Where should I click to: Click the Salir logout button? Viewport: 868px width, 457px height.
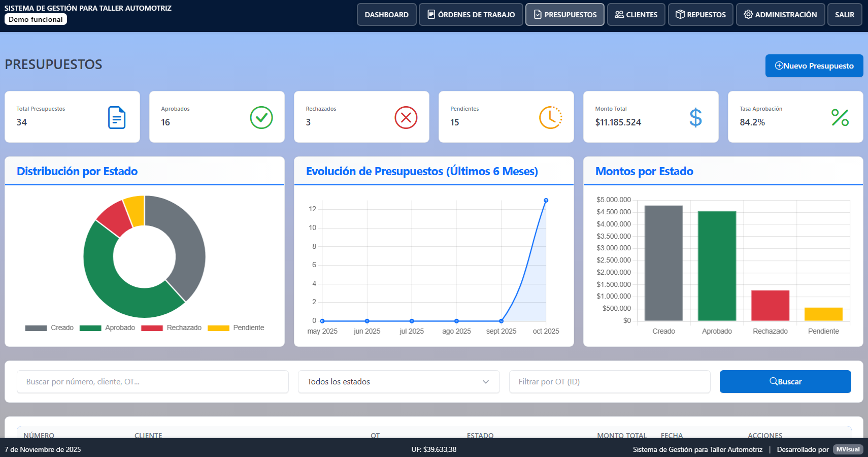845,15
